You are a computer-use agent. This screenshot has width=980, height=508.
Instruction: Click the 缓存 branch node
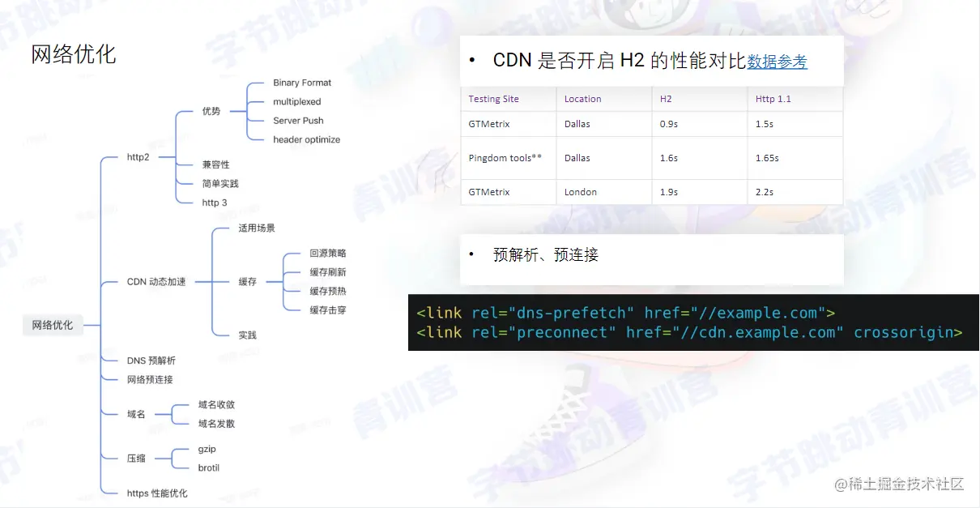[248, 282]
